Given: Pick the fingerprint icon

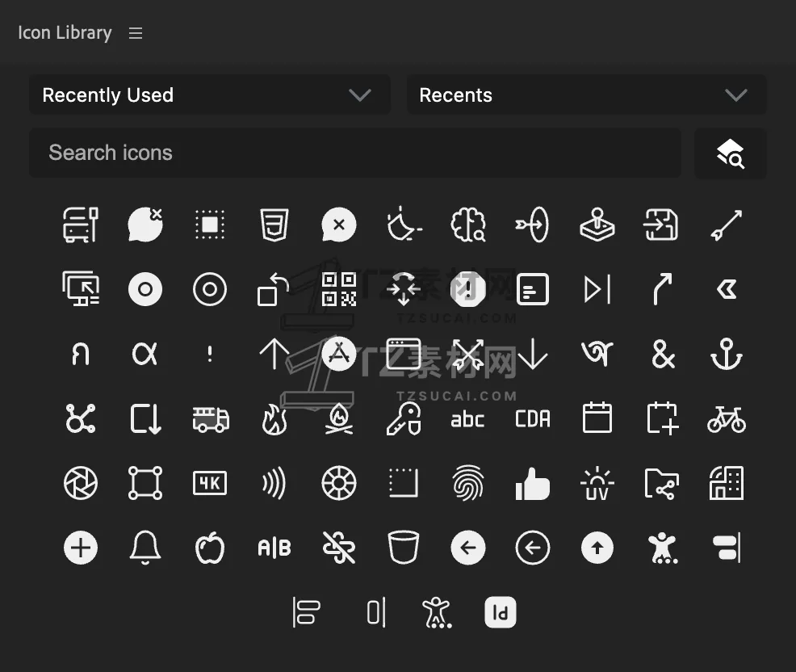Looking at the screenshot, I should click(468, 484).
